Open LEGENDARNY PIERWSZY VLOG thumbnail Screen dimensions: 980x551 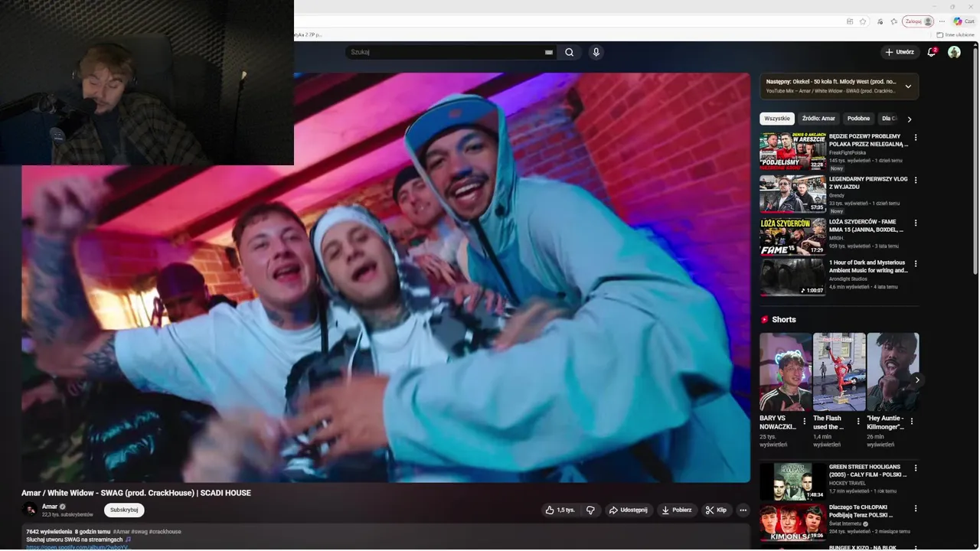click(x=792, y=194)
